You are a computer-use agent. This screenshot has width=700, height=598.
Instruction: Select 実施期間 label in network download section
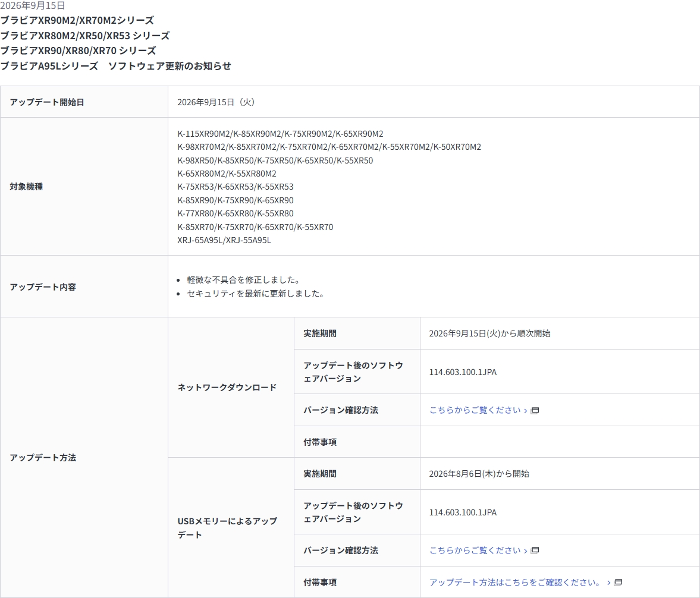click(320, 333)
